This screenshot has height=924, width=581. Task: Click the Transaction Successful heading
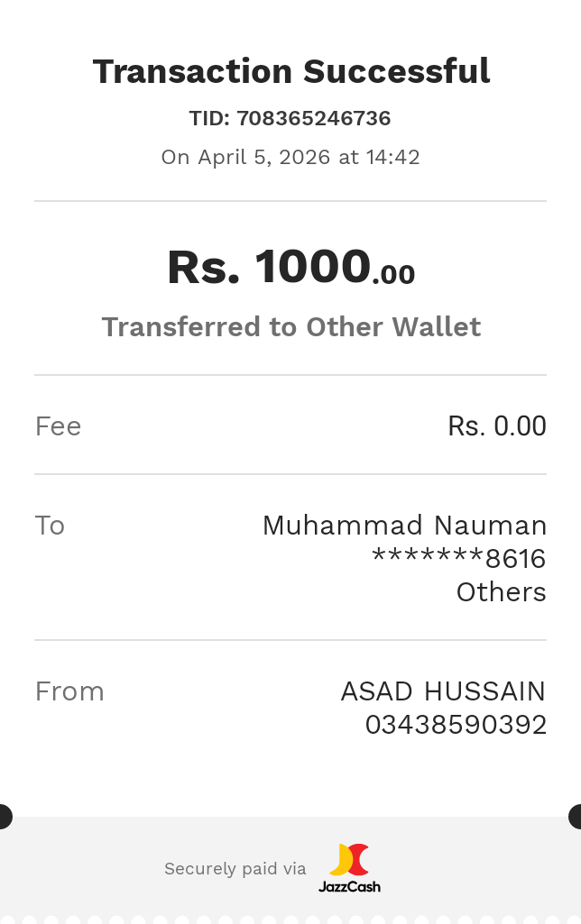[291, 71]
